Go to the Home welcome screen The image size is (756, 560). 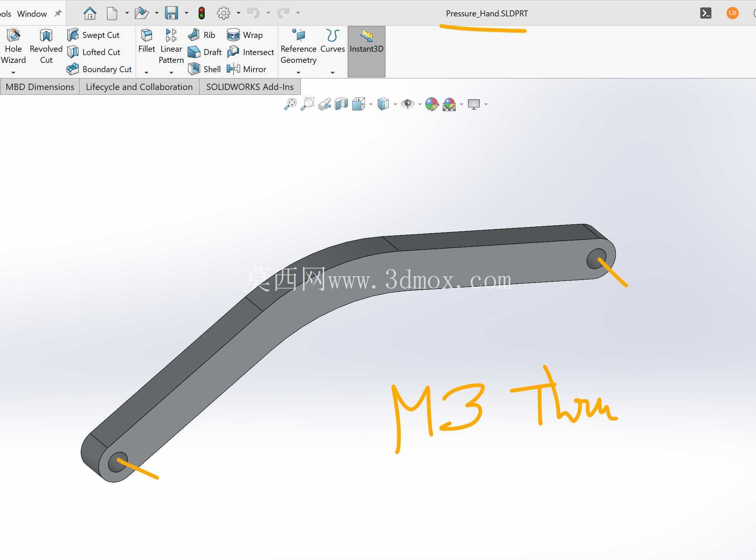click(90, 13)
